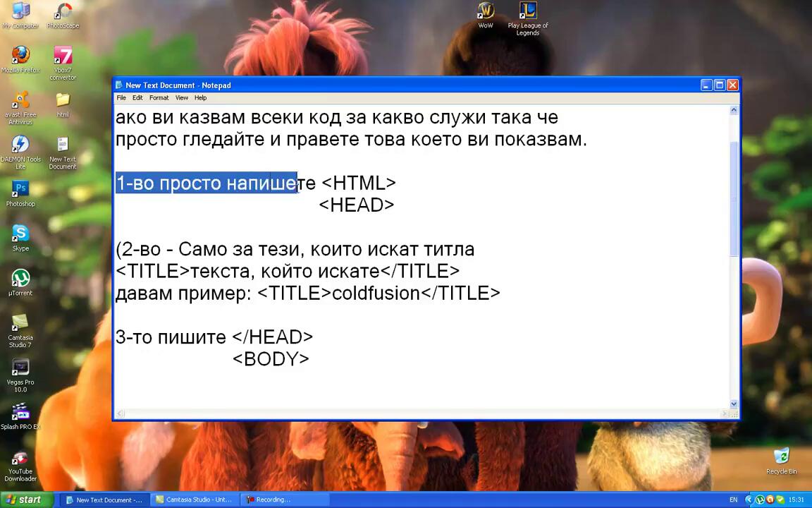Select the Camtasia Studio 7 icon
This screenshot has width=812, height=508.
(x=20, y=322)
